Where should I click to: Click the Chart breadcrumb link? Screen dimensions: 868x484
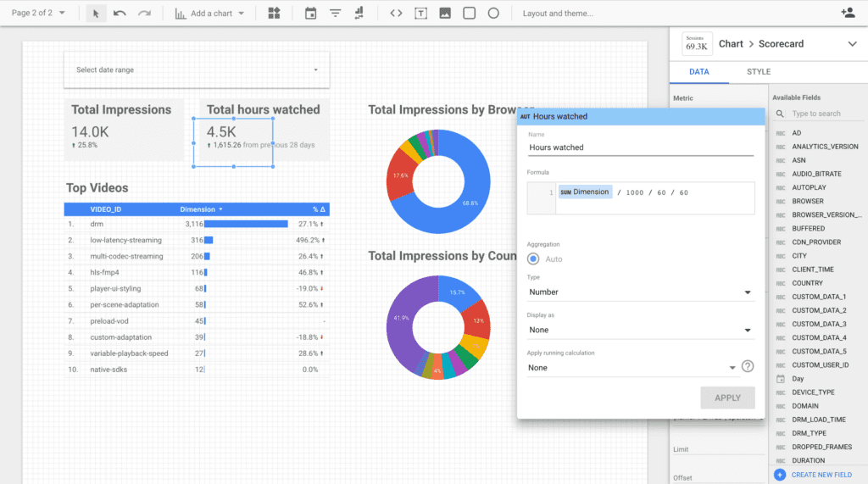point(731,44)
